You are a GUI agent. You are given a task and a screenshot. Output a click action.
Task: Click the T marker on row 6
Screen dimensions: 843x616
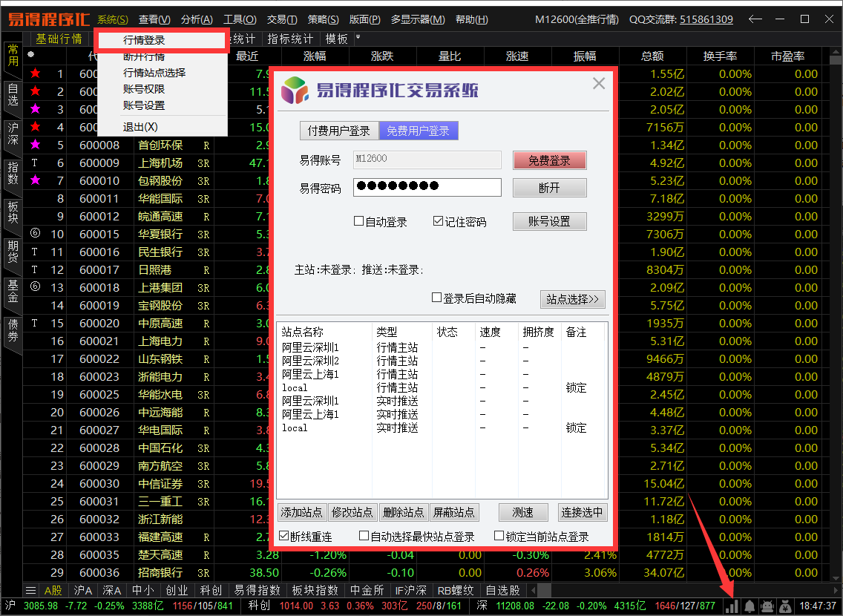coord(34,163)
